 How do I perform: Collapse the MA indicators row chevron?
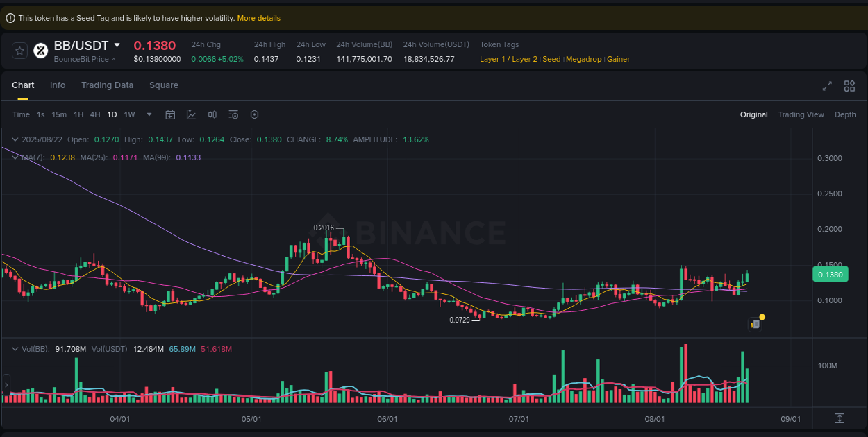click(14, 157)
